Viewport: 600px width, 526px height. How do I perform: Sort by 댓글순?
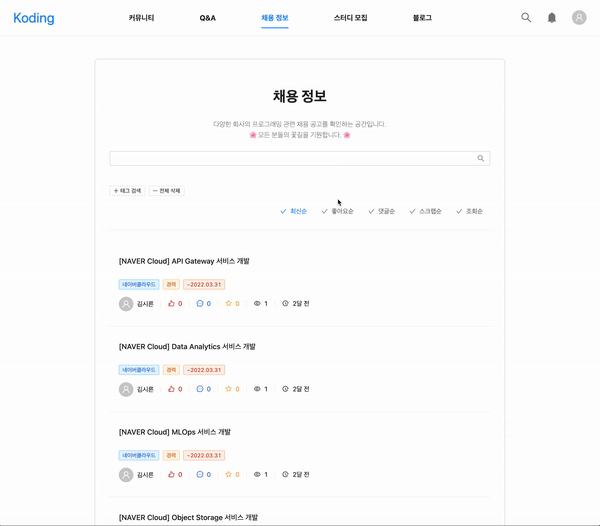(382, 211)
